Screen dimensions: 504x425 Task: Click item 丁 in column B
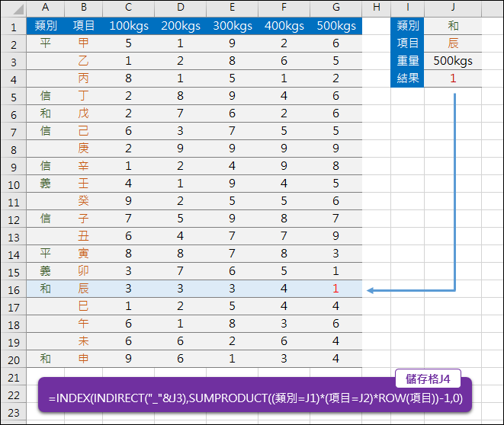(x=84, y=96)
